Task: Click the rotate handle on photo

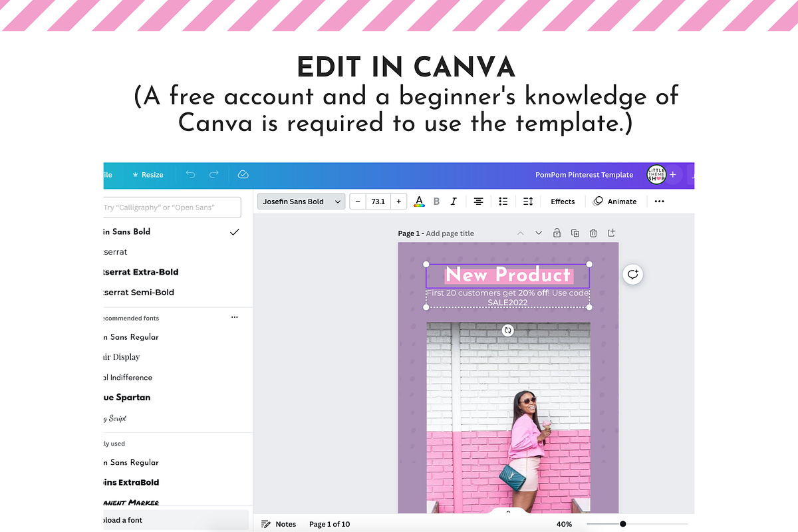Action: click(508, 331)
